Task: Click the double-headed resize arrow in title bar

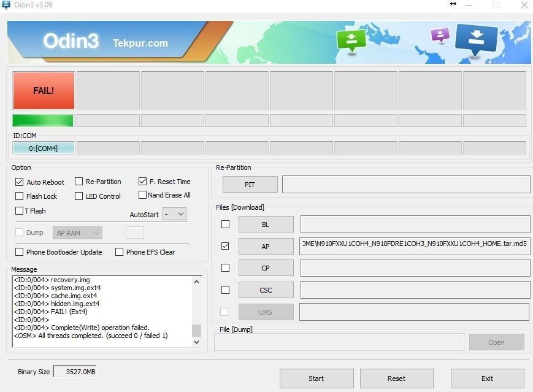Action: click(453, 4)
